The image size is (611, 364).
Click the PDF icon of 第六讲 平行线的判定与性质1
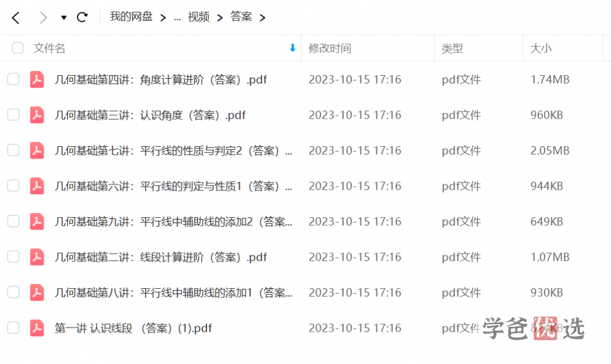pyautogui.click(x=37, y=186)
